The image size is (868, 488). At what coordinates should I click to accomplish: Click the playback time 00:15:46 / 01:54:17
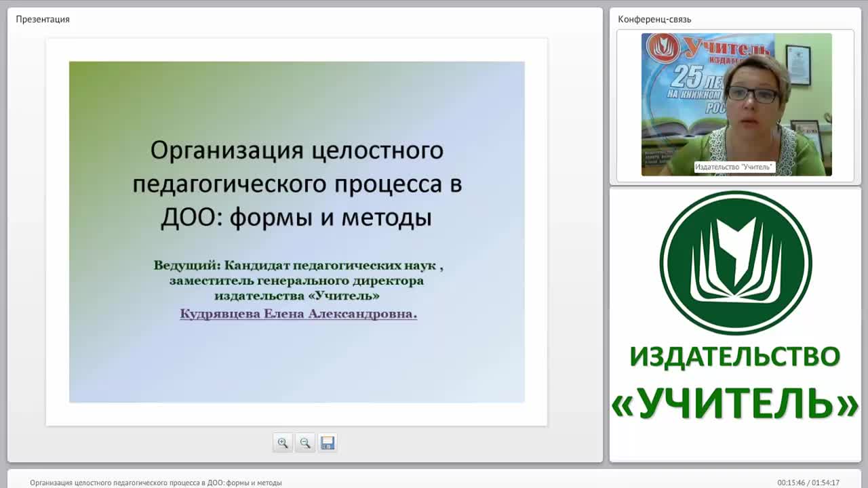pyautogui.click(x=808, y=483)
